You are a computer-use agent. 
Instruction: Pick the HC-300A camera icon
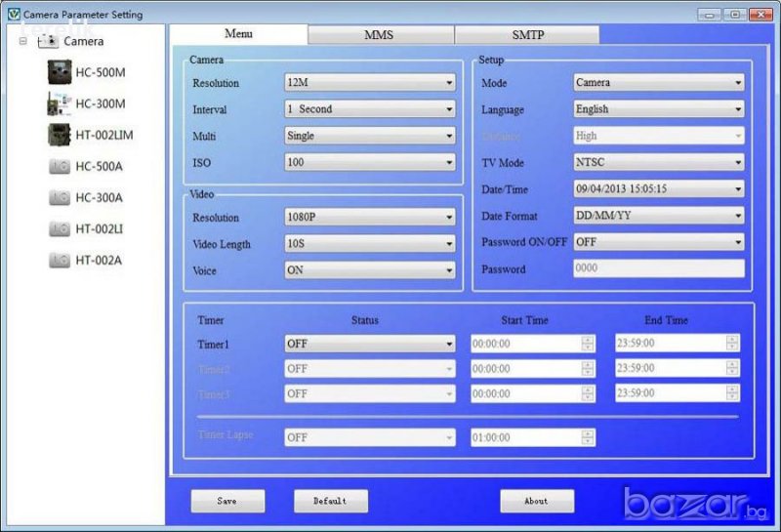(60, 197)
